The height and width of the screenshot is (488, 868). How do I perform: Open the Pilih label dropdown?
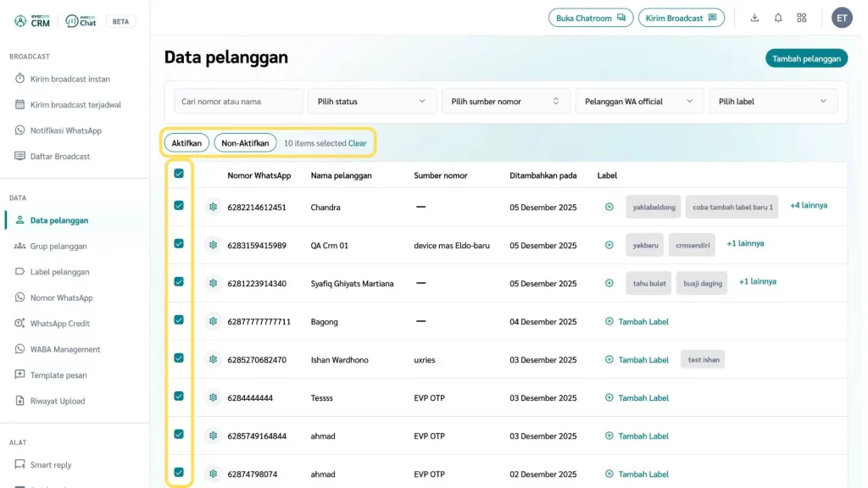point(772,102)
